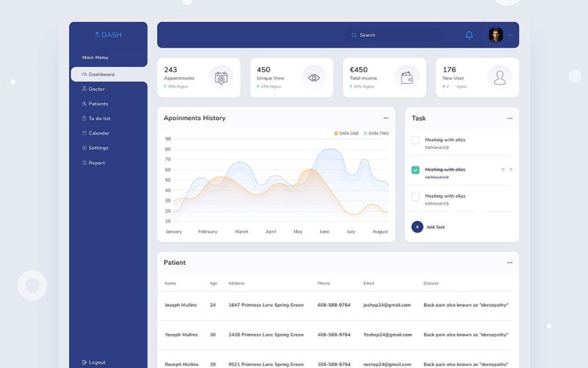588x368 pixels.
Task: Select Dashboard in the main menu
Action: coord(109,74)
